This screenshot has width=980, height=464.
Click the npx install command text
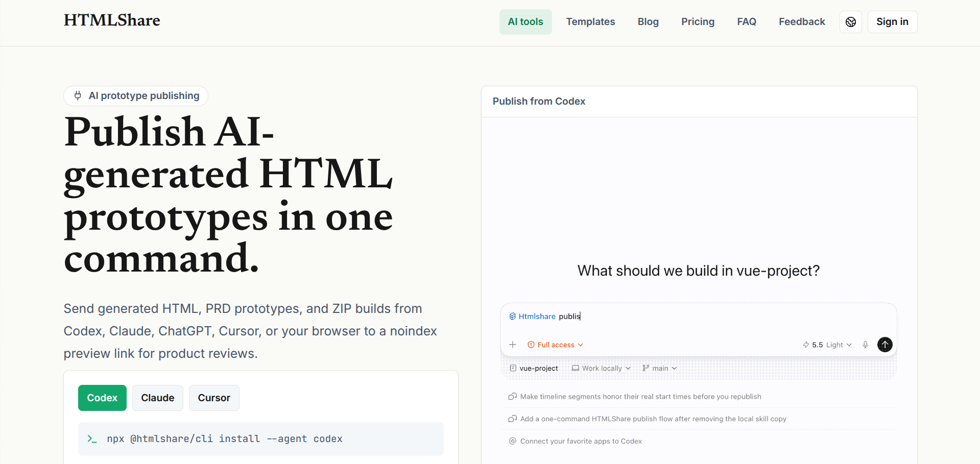click(225, 439)
